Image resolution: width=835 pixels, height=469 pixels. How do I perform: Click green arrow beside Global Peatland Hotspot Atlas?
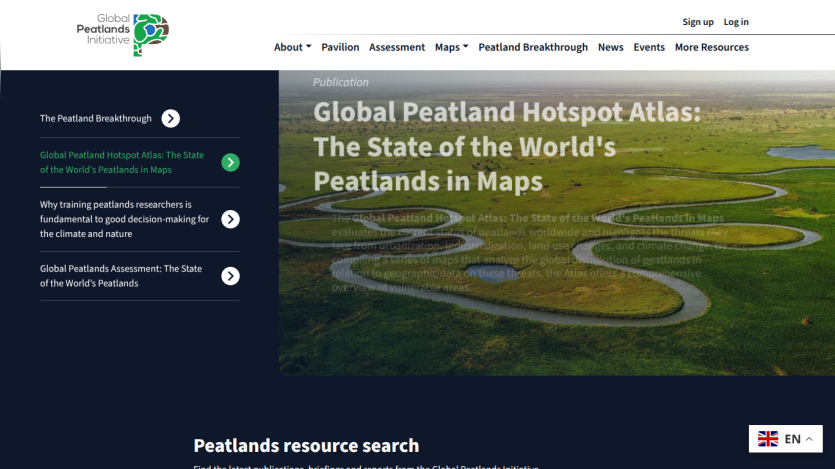point(230,162)
